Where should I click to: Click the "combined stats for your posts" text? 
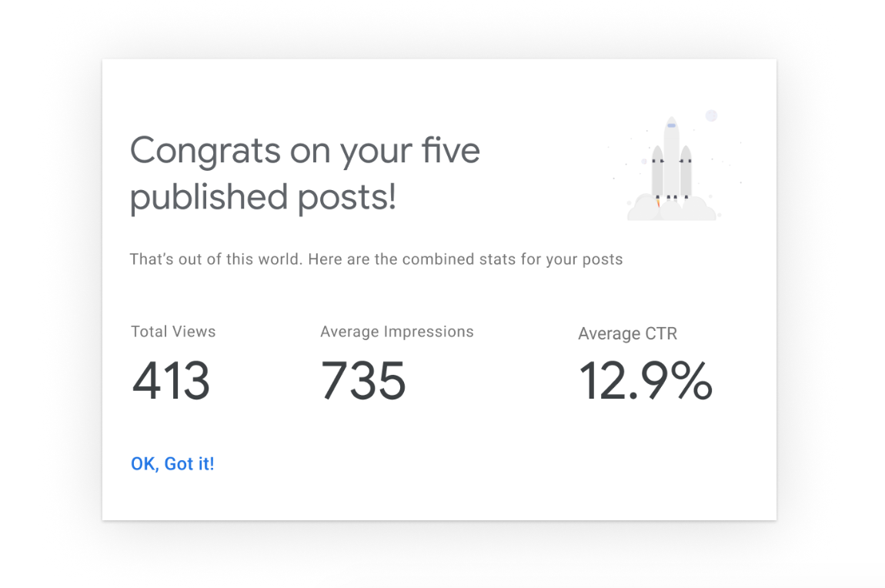(513, 259)
